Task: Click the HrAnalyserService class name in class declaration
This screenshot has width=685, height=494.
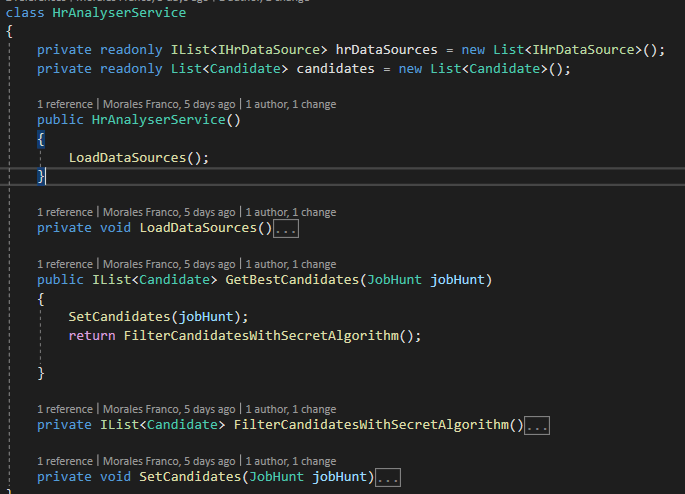Action: click(x=119, y=13)
